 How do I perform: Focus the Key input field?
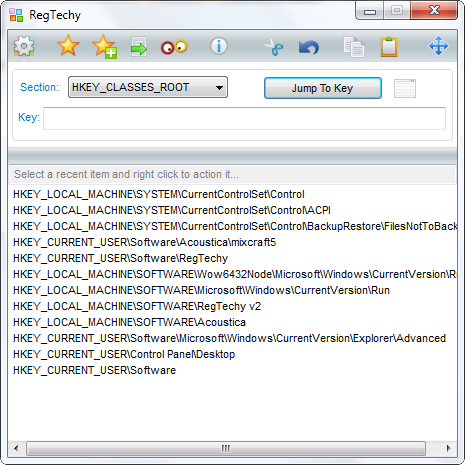point(244,118)
